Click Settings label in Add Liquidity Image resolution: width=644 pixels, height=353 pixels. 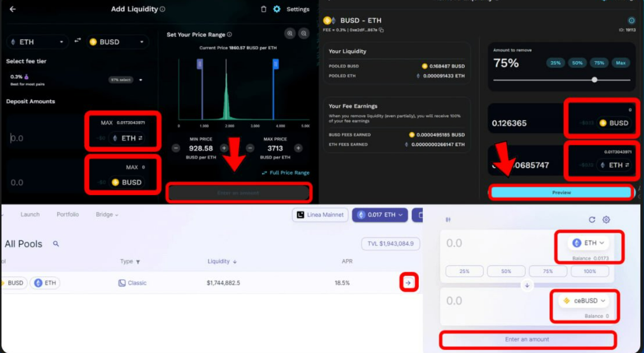point(298,9)
